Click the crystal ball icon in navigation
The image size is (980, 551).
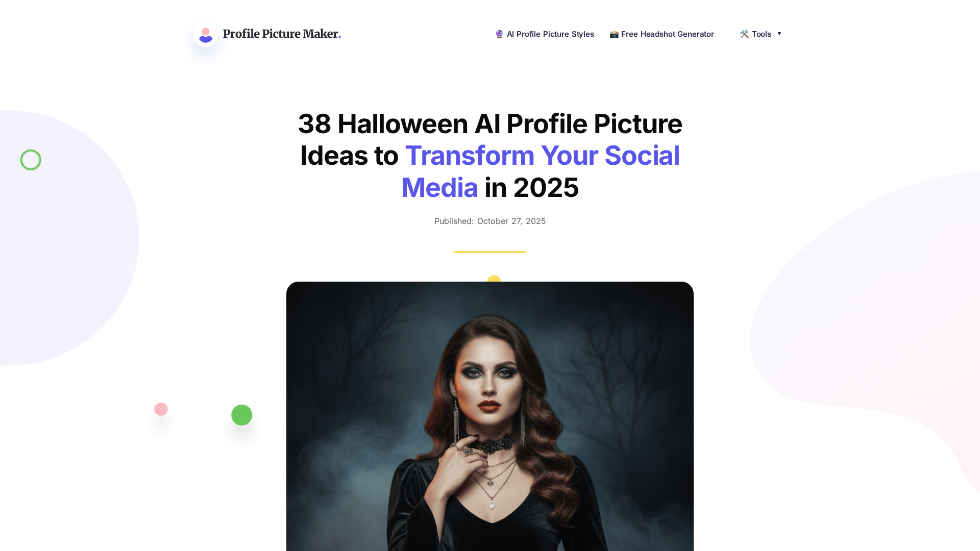[499, 34]
